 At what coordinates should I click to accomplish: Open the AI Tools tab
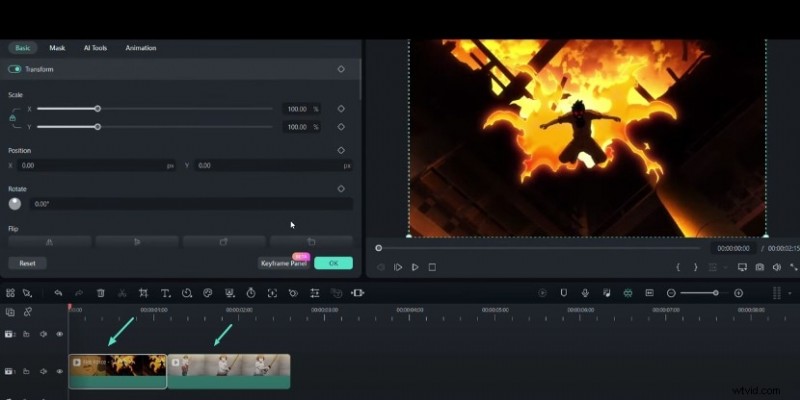[x=95, y=48]
